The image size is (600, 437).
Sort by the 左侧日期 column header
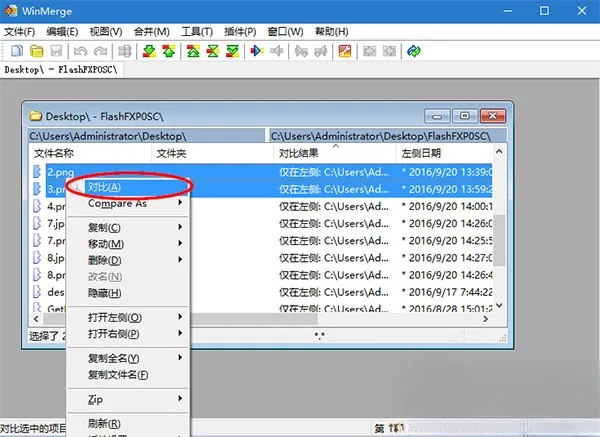pyautogui.click(x=444, y=153)
